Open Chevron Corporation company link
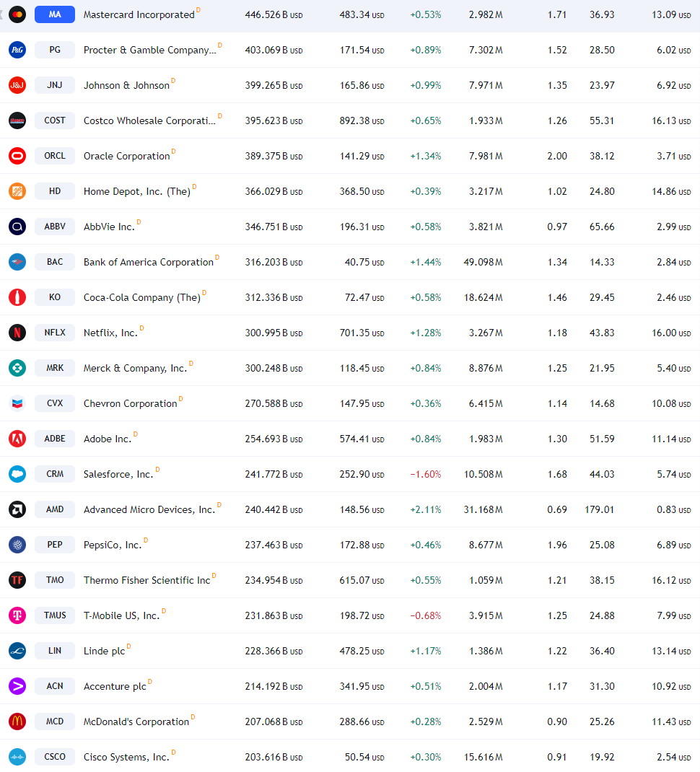This screenshot has height=772, width=700. [x=131, y=404]
